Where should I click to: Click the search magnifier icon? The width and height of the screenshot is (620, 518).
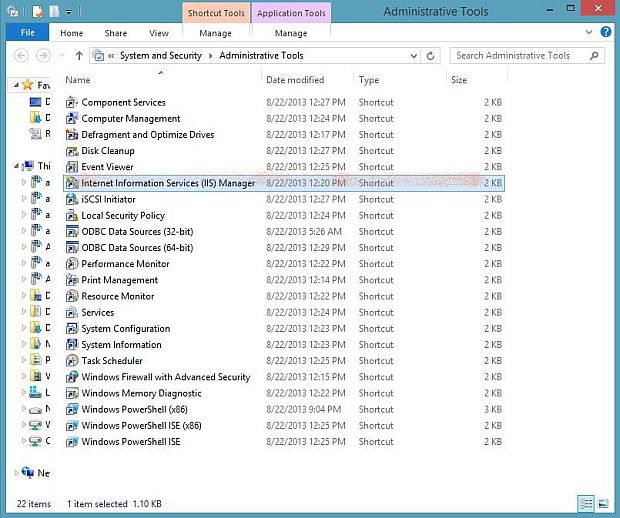pos(594,56)
